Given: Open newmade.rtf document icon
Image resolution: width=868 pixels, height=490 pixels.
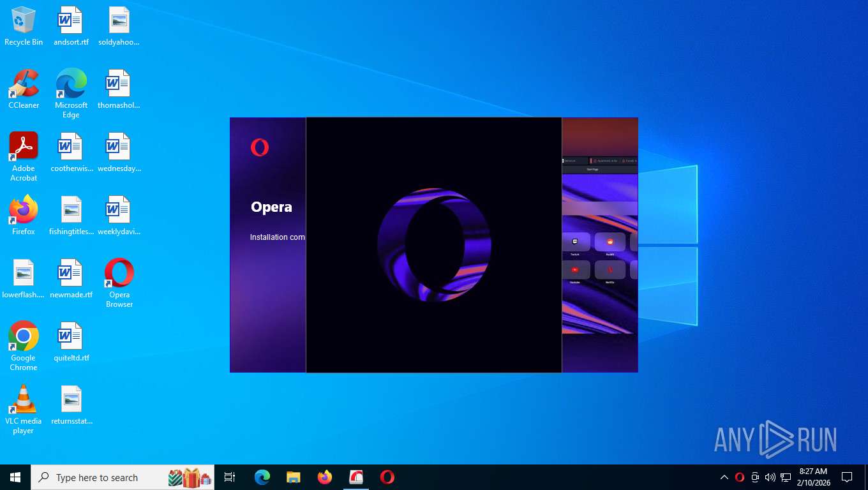Looking at the screenshot, I should pyautogui.click(x=71, y=279).
